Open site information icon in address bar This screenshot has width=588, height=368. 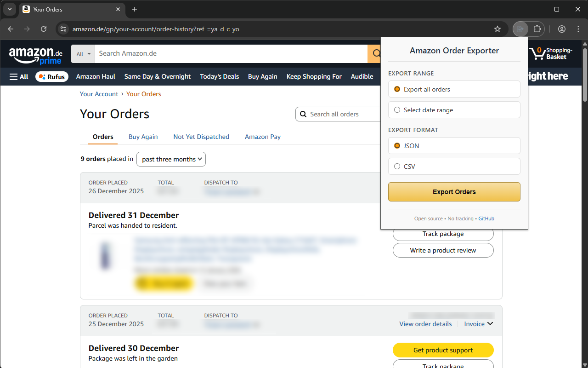(64, 29)
